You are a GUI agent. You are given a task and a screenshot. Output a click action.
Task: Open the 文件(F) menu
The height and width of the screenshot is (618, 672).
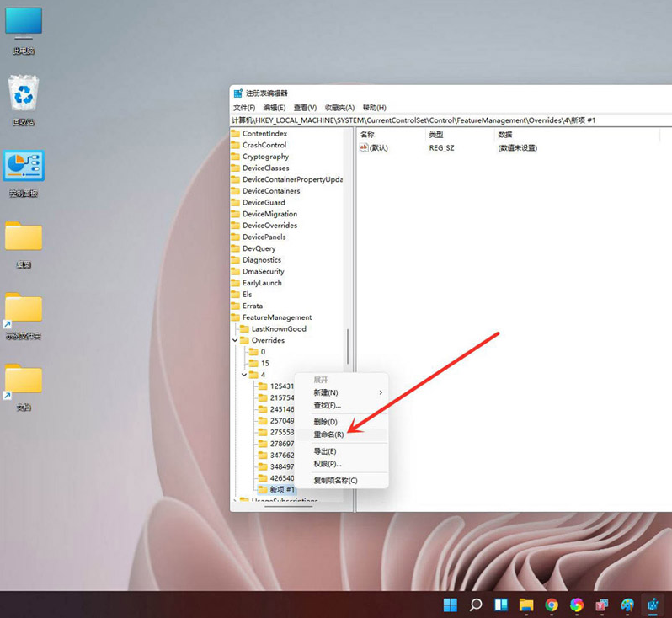point(244,108)
